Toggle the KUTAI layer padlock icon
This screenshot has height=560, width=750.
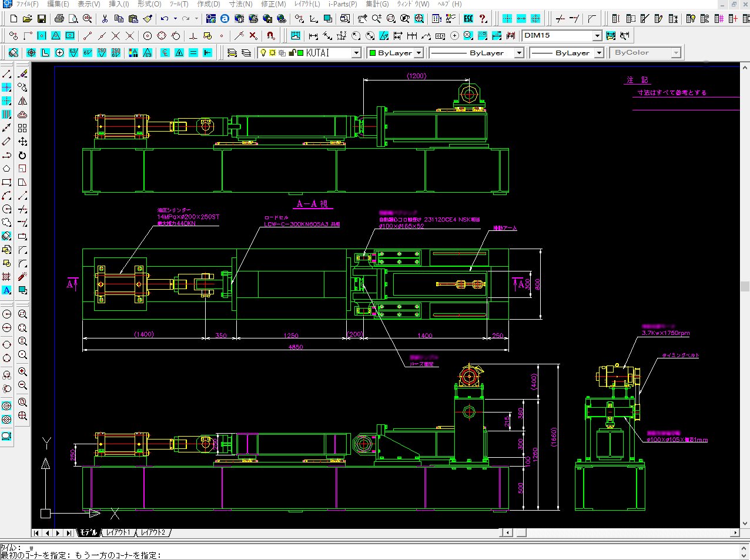point(292,53)
